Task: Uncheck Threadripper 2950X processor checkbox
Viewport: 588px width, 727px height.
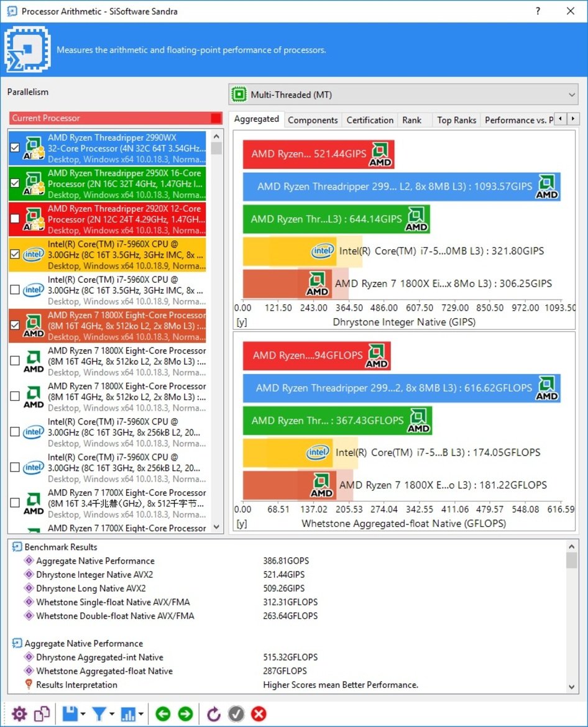Action: pyautogui.click(x=15, y=183)
